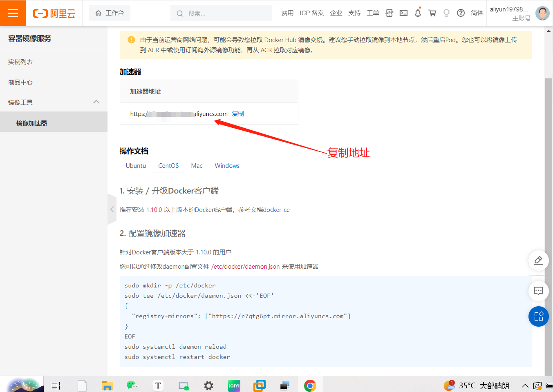The image size is (553, 392).
Task: Open the hamburger navigation menu
Action: pyautogui.click(x=13, y=13)
